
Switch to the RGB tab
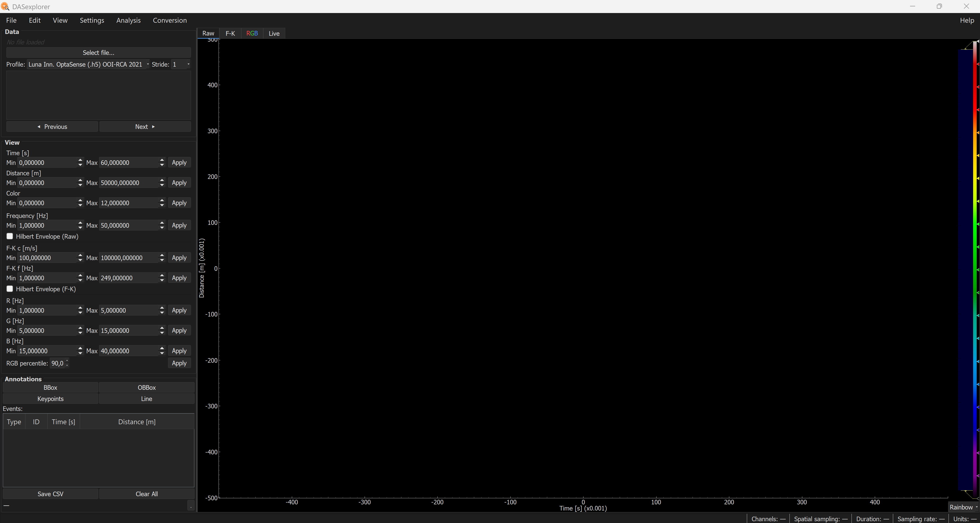point(252,33)
